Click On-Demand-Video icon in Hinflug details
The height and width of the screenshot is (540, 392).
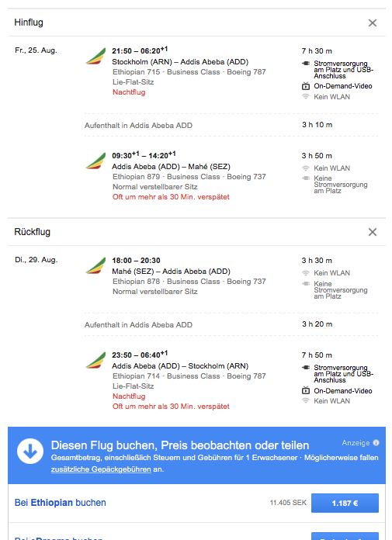(306, 86)
